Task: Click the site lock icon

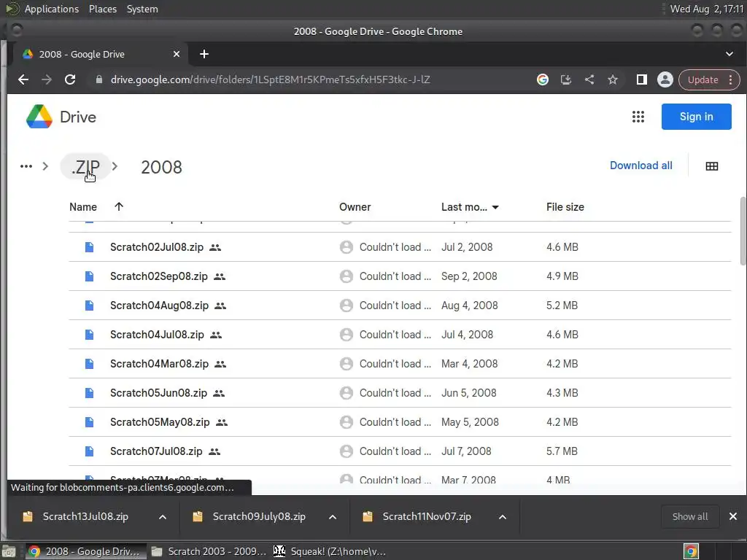Action: pyautogui.click(x=99, y=79)
